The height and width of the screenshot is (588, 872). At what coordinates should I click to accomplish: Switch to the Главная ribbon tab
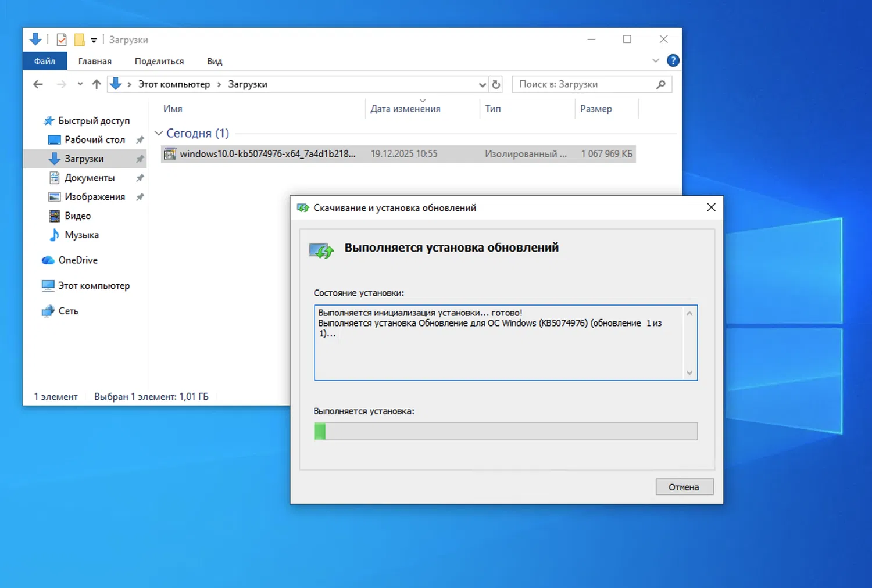tap(95, 61)
